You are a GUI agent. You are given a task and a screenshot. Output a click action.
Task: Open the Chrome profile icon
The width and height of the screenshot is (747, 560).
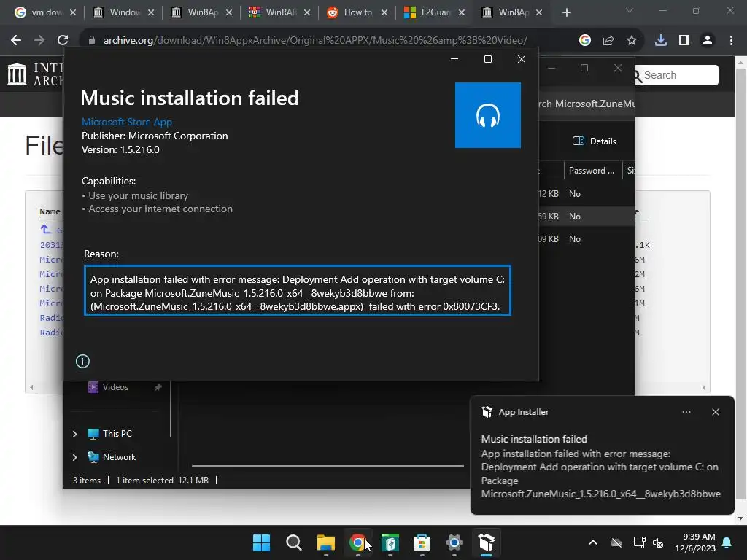pyautogui.click(x=708, y=41)
